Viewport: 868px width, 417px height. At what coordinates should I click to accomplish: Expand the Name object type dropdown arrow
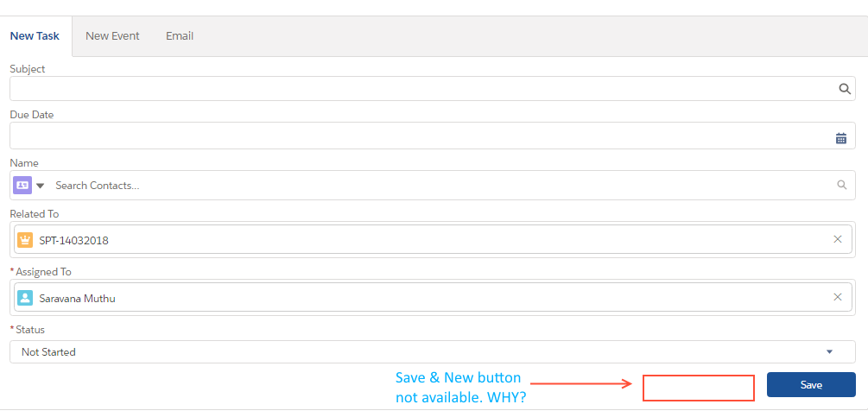40,186
